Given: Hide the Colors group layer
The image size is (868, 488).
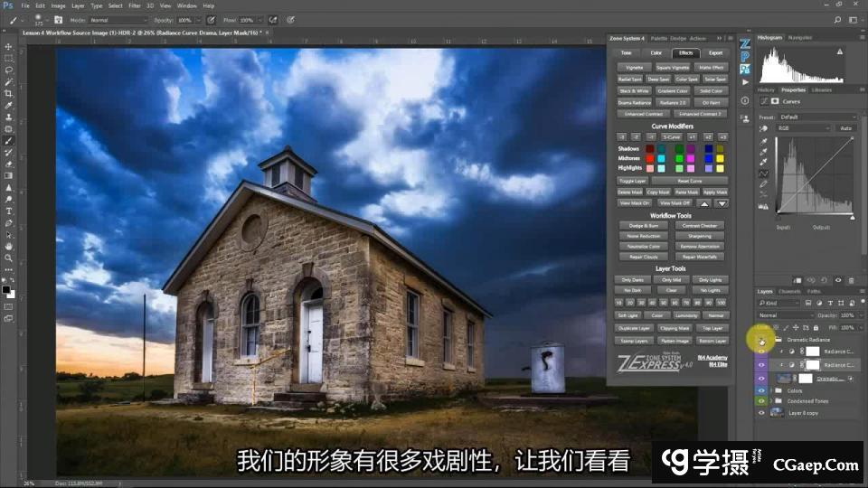Looking at the screenshot, I should (761, 390).
